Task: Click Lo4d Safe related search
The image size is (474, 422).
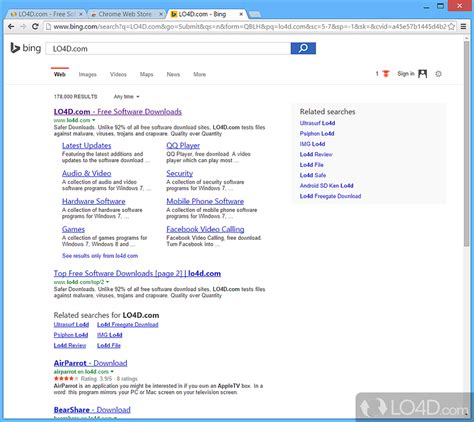Action: pyautogui.click(x=313, y=175)
